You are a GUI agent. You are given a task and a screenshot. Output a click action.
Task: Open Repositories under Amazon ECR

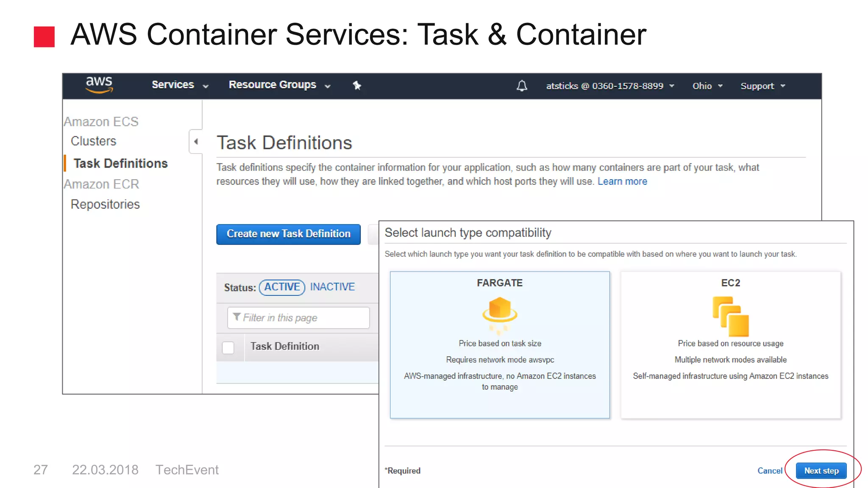105,204
